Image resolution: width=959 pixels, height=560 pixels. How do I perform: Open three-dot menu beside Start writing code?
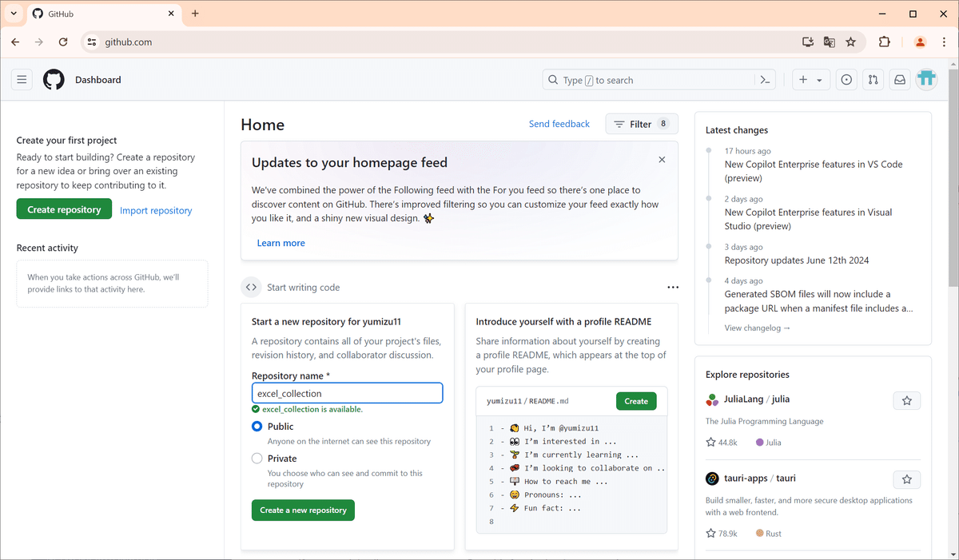click(673, 288)
